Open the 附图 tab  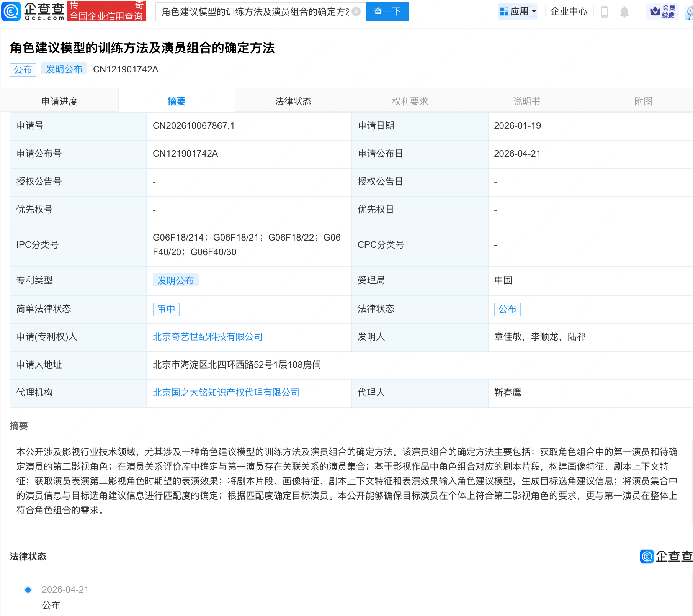click(643, 101)
